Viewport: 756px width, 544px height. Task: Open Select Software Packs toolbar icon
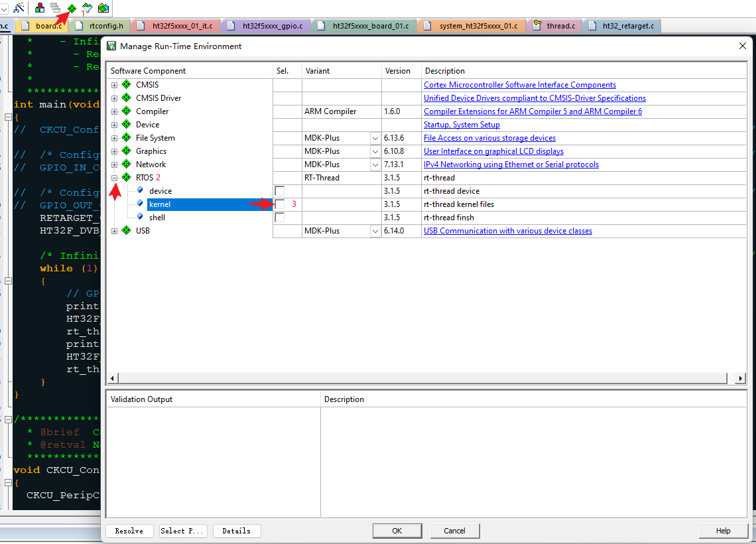88,7
